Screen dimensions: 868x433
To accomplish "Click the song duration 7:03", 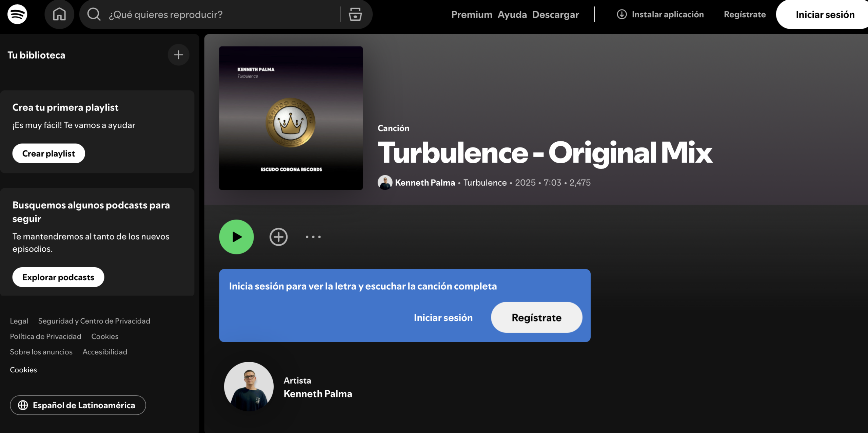I will point(552,183).
